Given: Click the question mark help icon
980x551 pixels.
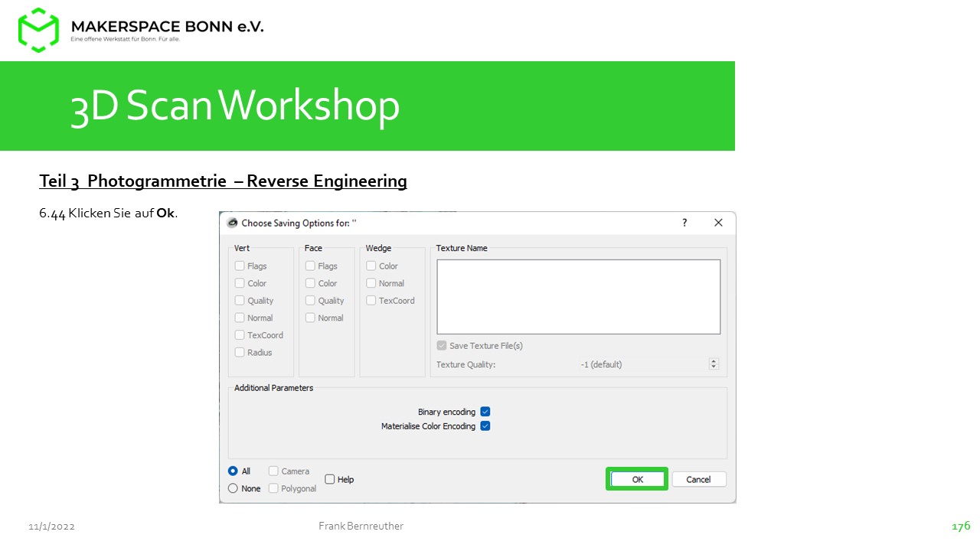Looking at the screenshot, I should pyautogui.click(x=684, y=223).
